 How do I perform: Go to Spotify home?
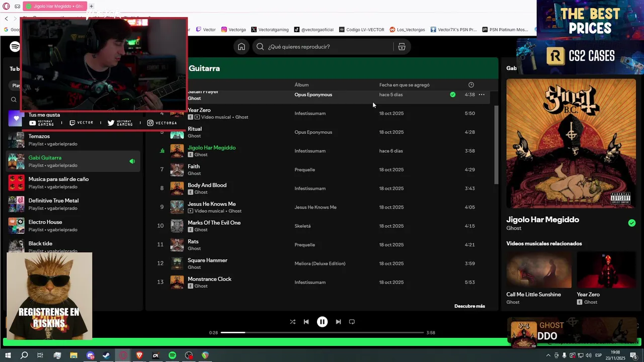(242, 47)
